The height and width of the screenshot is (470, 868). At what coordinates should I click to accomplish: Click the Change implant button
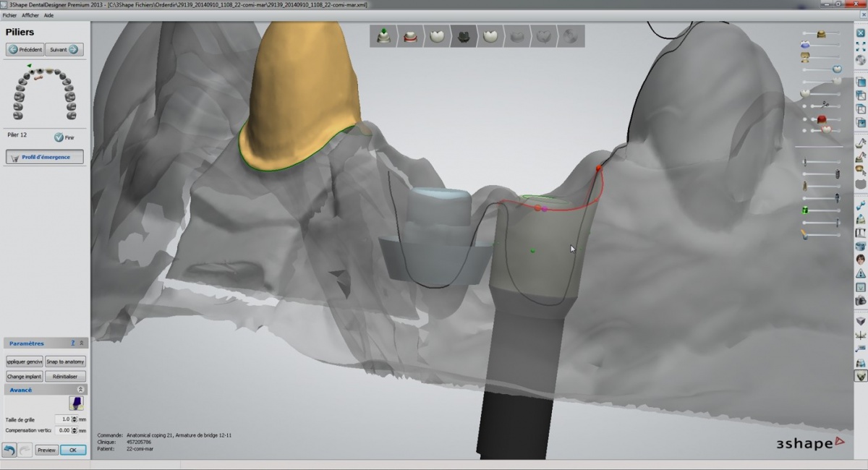25,377
